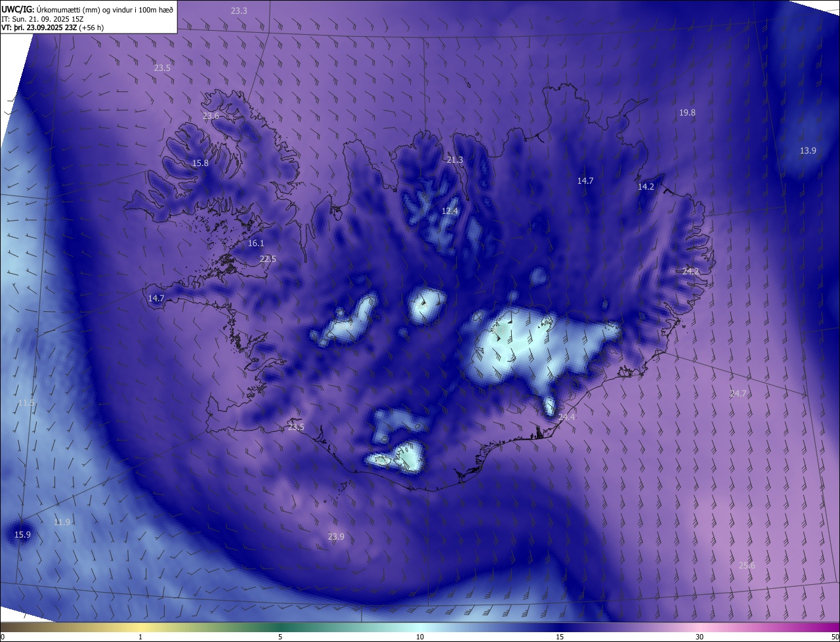The image size is (840, 642).
Task: Click the 23.6 value label on the map
Action: 211,116
